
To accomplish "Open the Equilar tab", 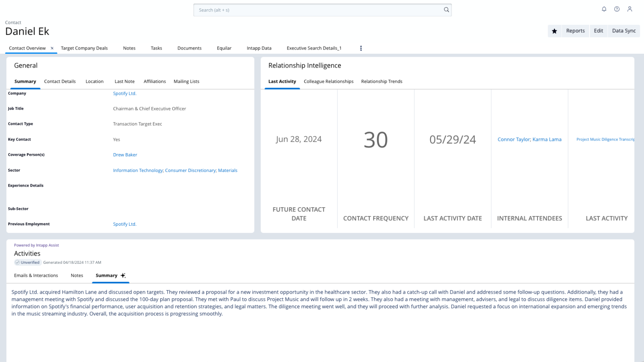I will point(224,48).
